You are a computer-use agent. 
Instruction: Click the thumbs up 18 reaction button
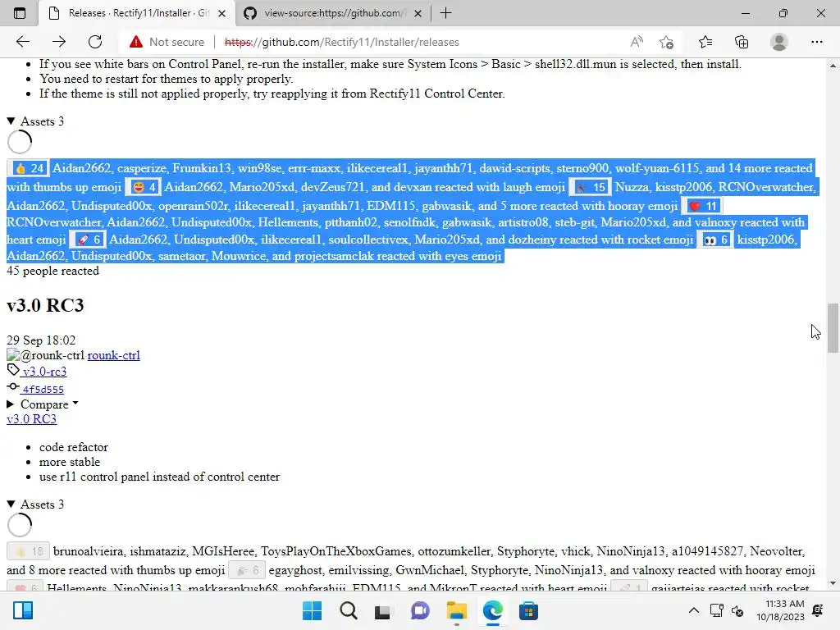(x=29, y=551)
